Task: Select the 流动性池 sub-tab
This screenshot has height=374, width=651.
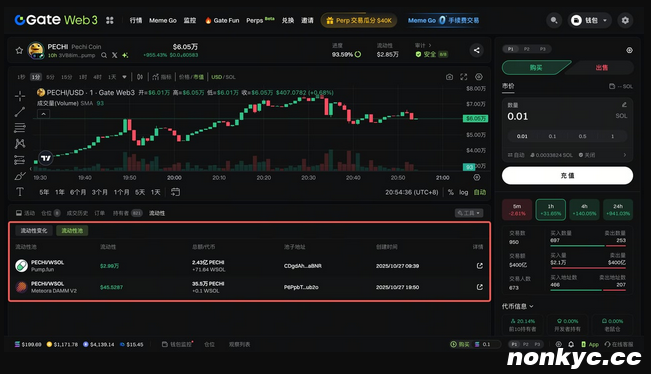Action: (x=72, y=230)
